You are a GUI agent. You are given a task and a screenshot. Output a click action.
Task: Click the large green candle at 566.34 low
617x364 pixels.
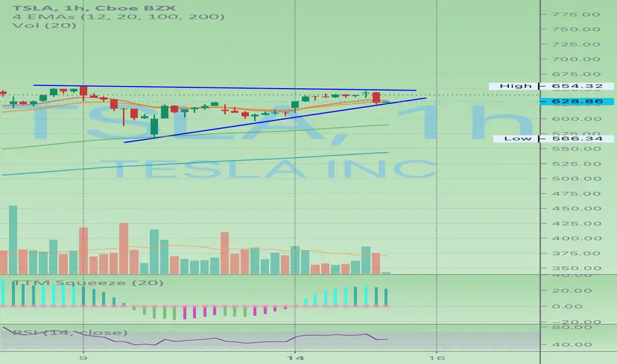point(154,126)
